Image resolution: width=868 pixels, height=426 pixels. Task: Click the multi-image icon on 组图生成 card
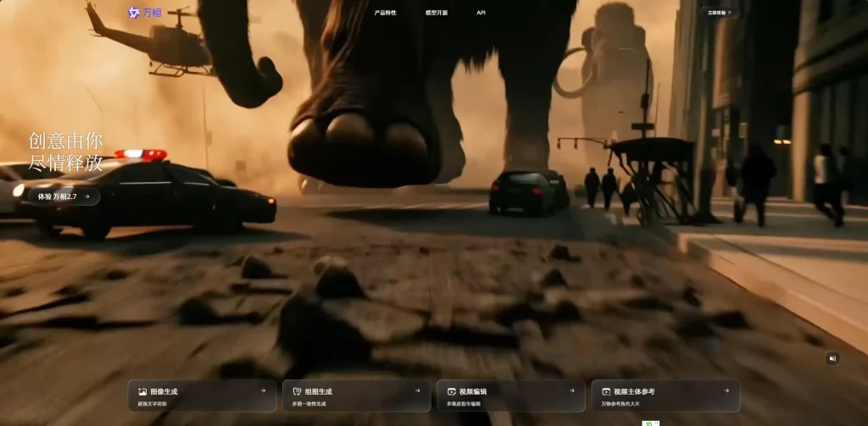(x=297, y=391)
